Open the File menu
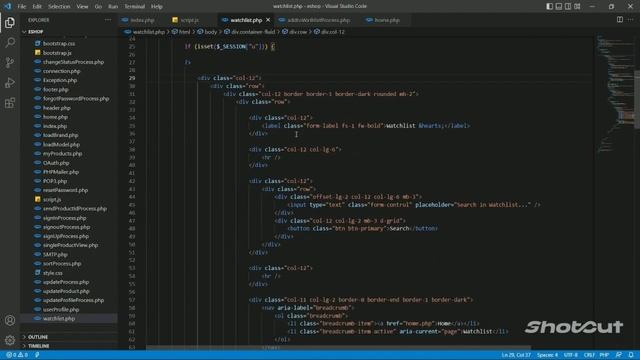 (x=22, y=7)
